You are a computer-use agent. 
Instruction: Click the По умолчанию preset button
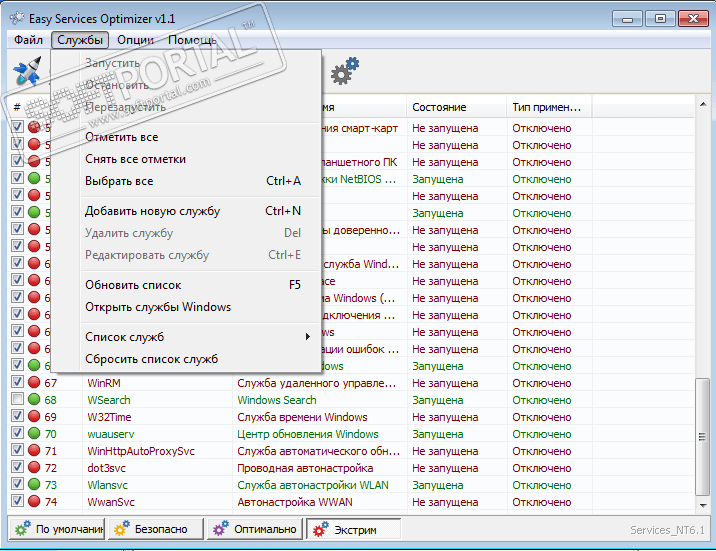pyautogui.click(x=57, y=529)
